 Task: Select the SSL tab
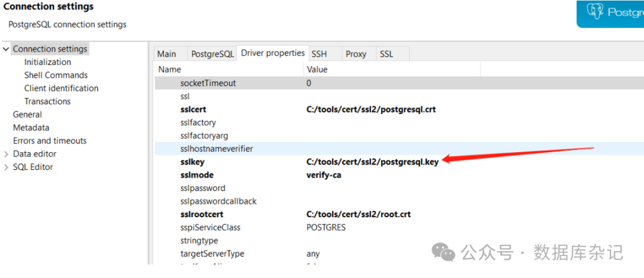click(386, 54)
